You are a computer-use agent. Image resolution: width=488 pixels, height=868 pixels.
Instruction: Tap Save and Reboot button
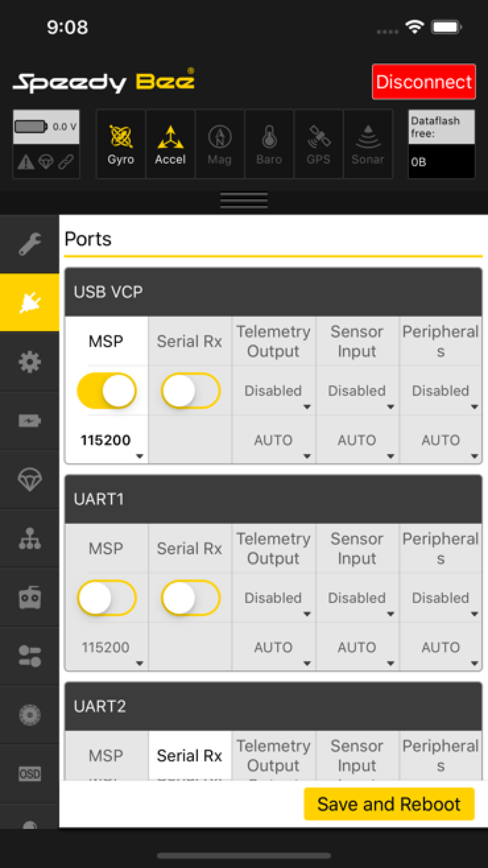pyautogui.click(x=389, y=804)
